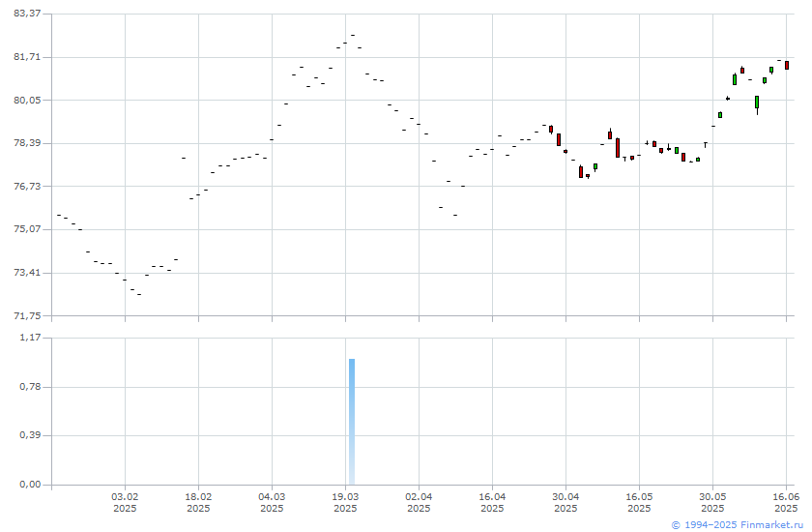Click the 73,41 price axis label
The width and height of the screenshot is (812, 532).
point(27,272)
